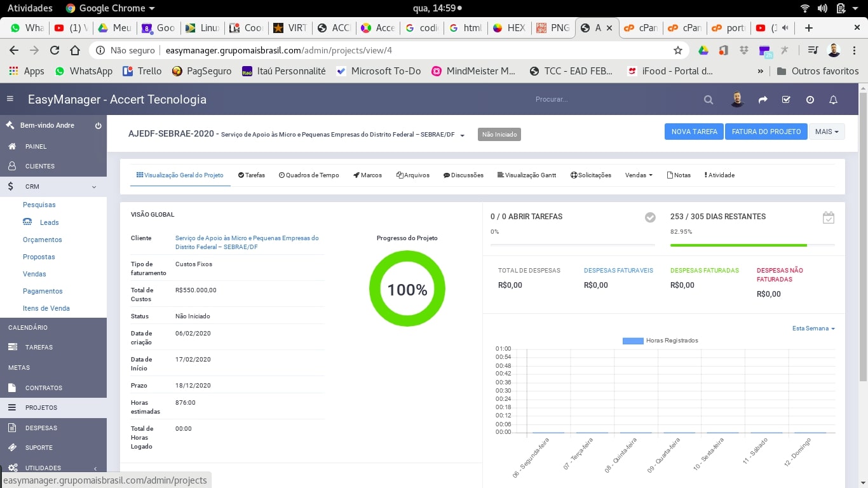Open the notifications bell icon
The height and width of the screenshot is (488, 868).
pos(833,100)
